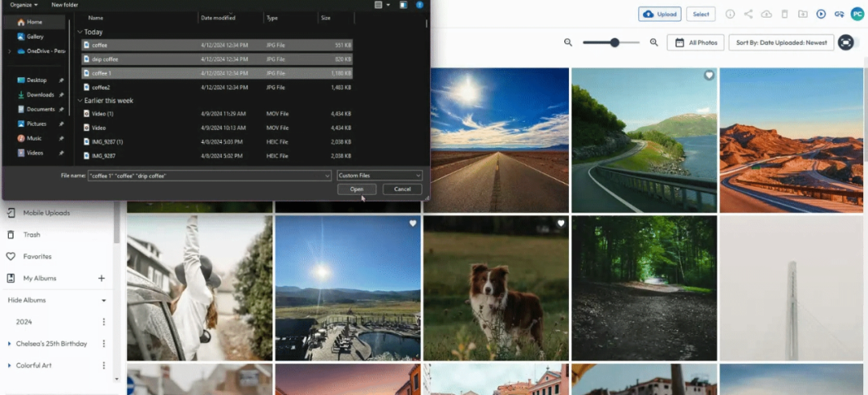The width and height of the screenshot is (868, 395).
Task: Expand the OneDrive tree node
Action: (10, 51)
